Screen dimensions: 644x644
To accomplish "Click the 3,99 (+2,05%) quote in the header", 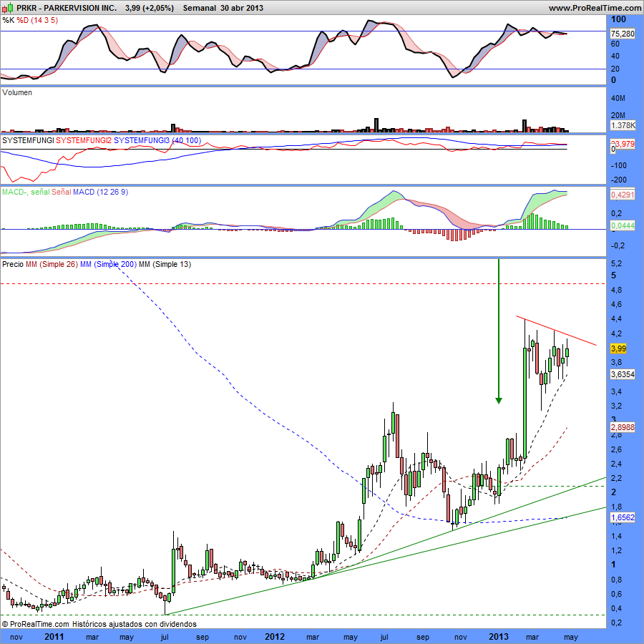I will click(x=150, y=8).
